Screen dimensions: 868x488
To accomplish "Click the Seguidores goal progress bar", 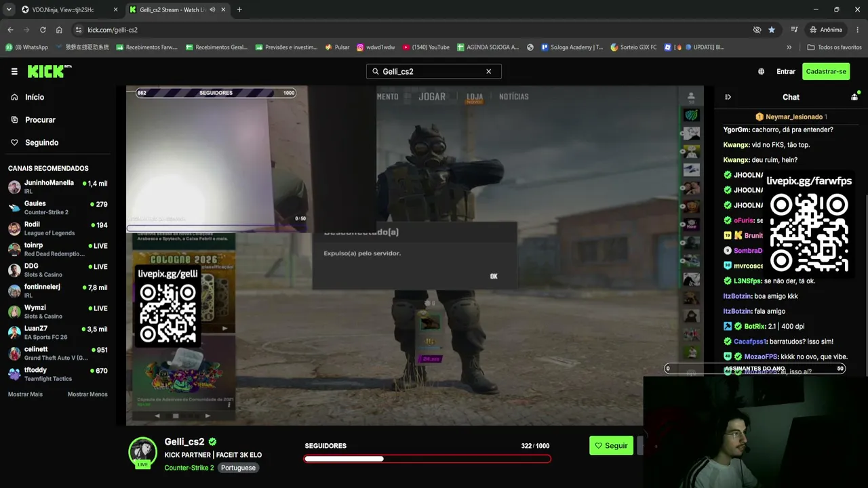I will pos(427,459).
